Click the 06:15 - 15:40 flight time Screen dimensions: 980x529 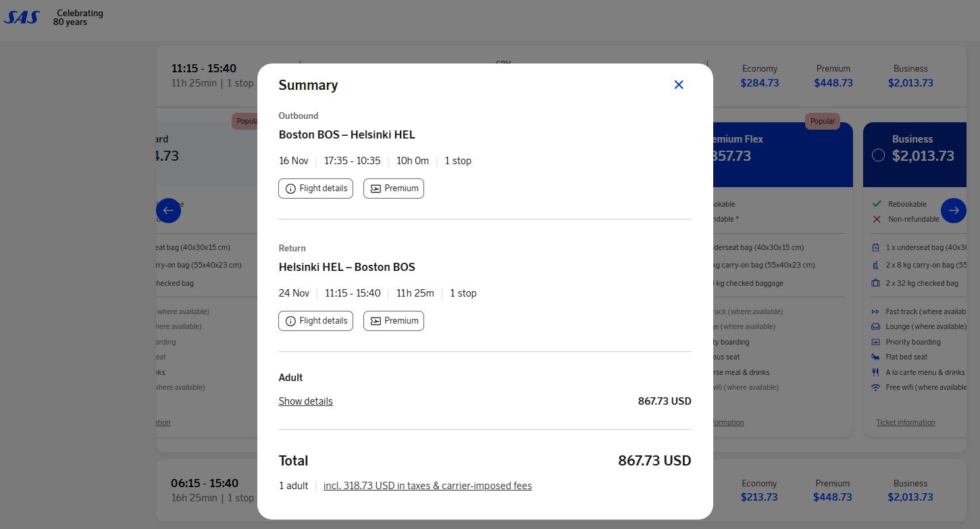tap(205, 483)
